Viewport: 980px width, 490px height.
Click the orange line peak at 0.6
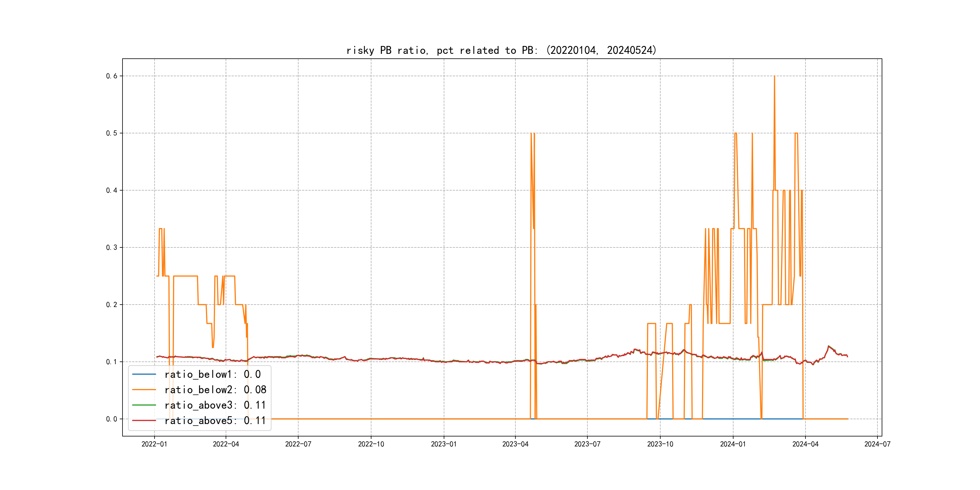(x=774, y=77)
